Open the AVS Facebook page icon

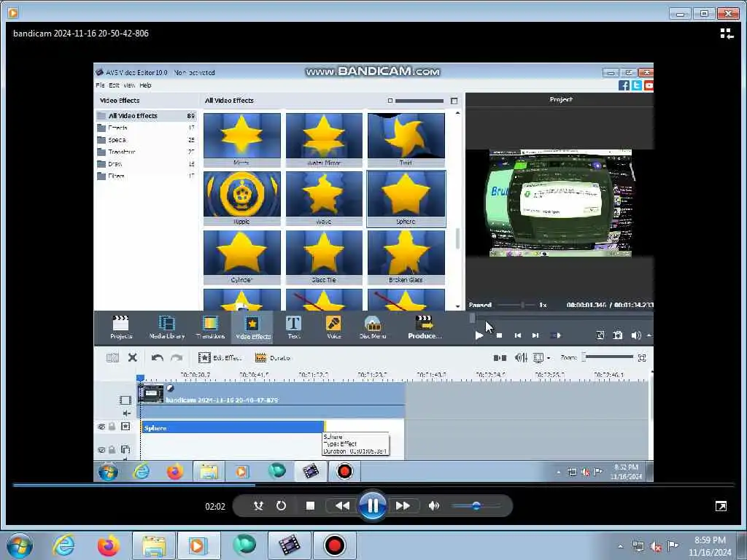[x=624, y=85]
